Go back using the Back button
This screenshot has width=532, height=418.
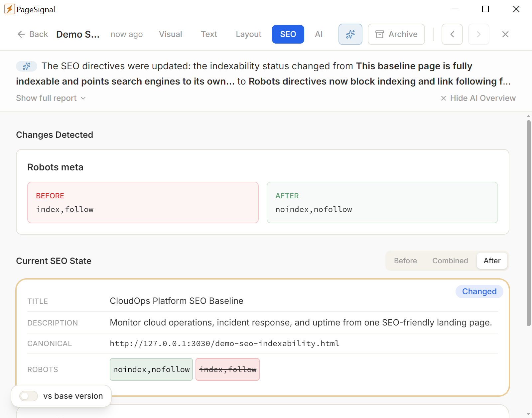coord(33,34)
